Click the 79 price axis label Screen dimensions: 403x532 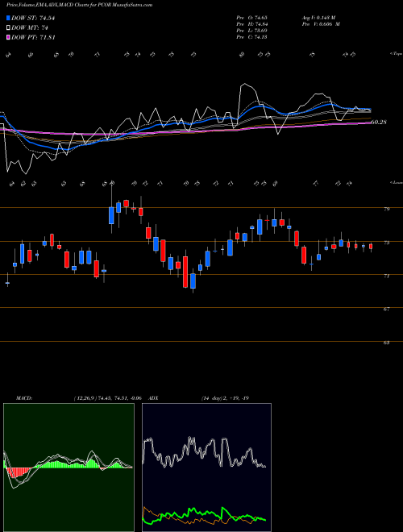click(386, 210)
